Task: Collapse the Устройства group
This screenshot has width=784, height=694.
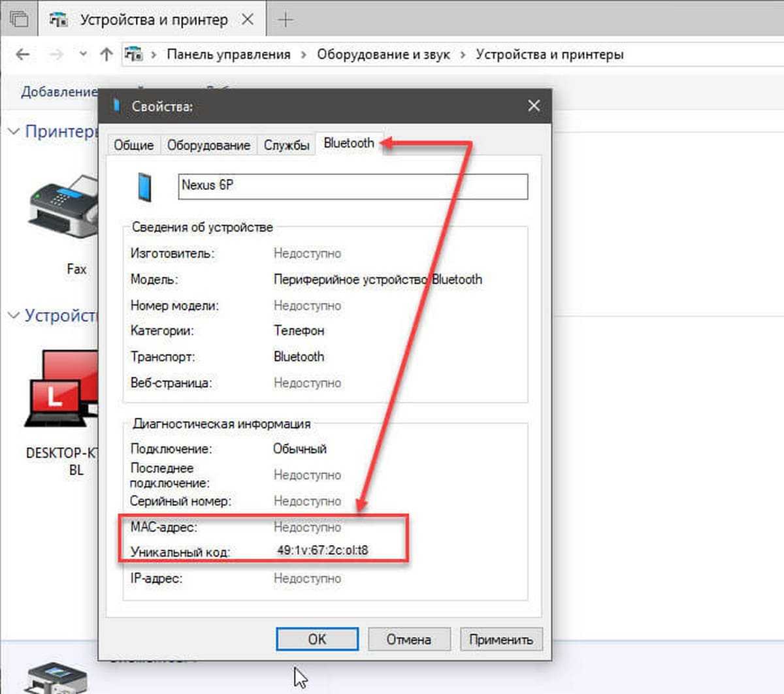Action: coord(14,316)
